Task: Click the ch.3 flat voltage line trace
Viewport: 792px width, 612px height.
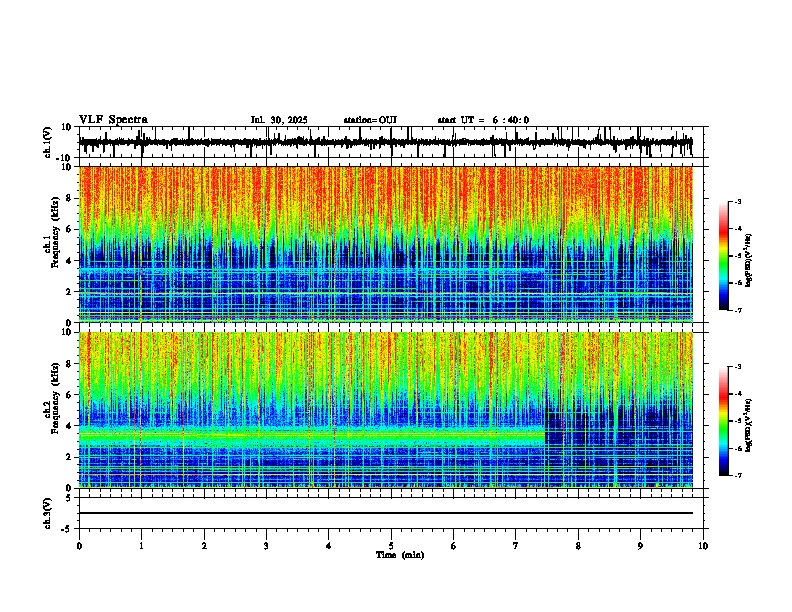Action: click(x=385, y=513)
